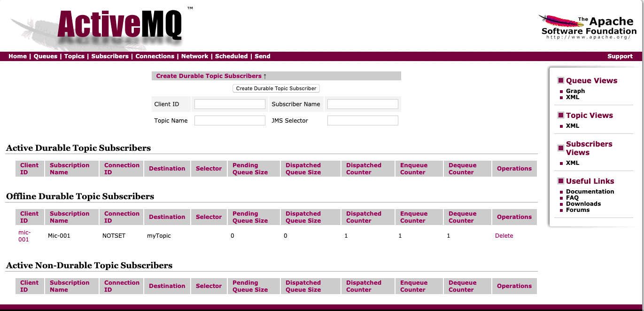Image resolution: width=644 pixels, height=311 pixels.
Task: Open the FAQ link
Action: [x=572, y=197]
